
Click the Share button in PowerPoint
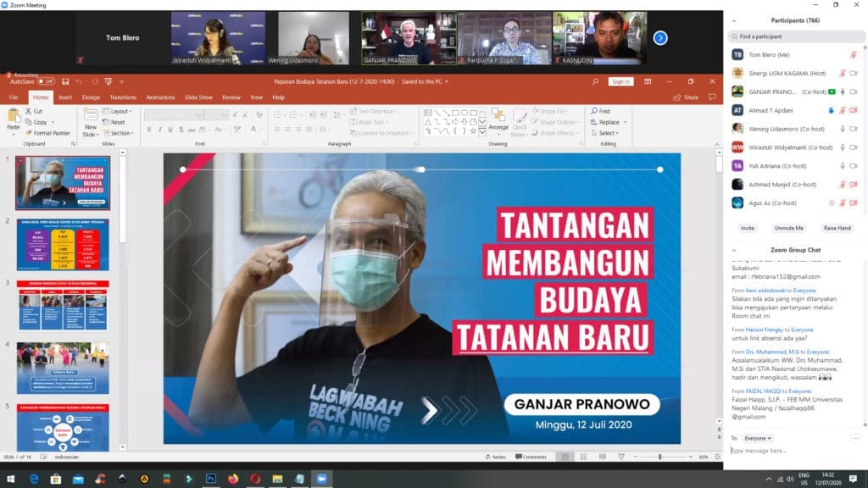coord(686,97)
